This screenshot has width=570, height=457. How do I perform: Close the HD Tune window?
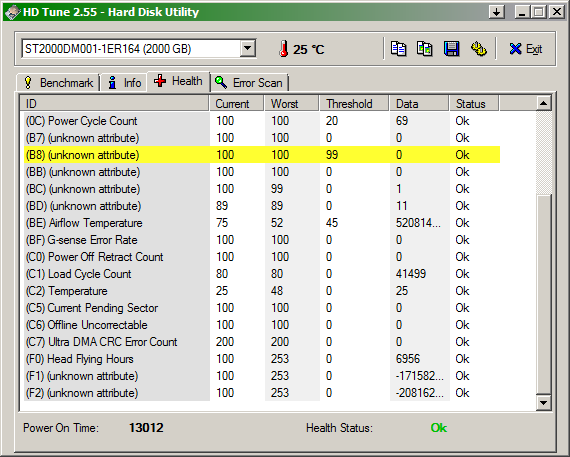coord(557,12)
